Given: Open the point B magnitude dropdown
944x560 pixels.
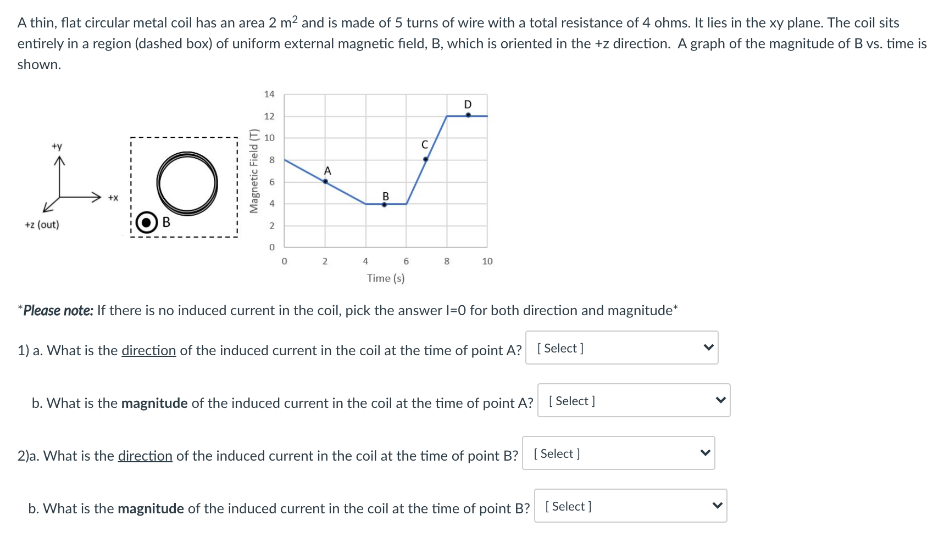Looking at the screenshot, I should [x=630, y=506].
